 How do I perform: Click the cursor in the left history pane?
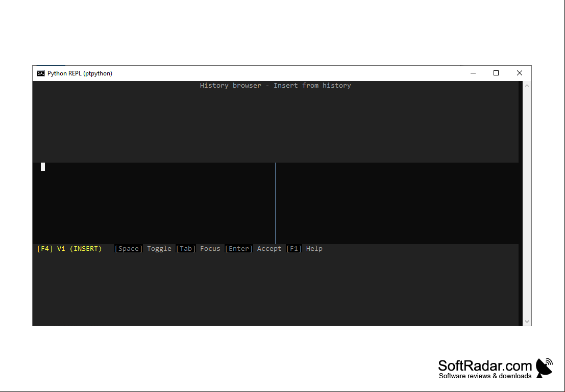pos(43,167)
